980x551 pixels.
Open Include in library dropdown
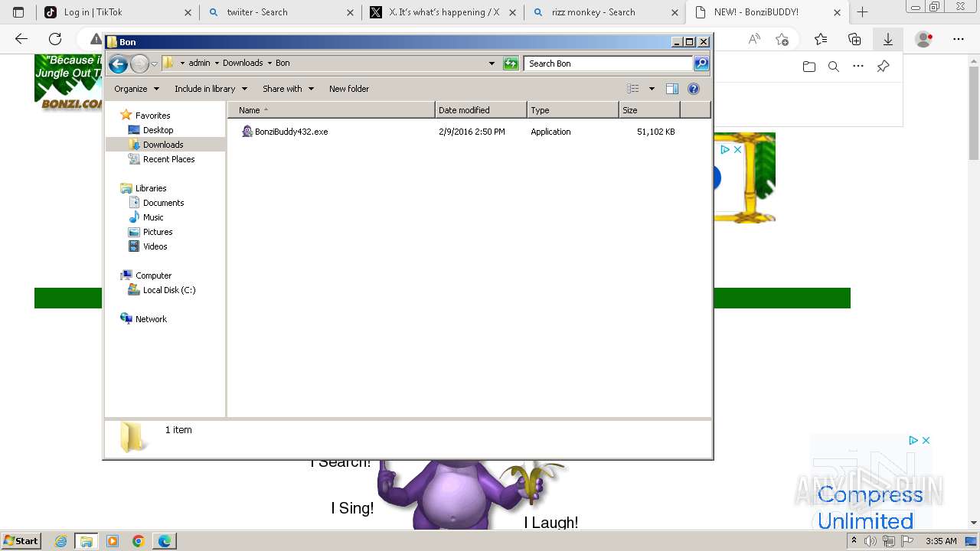(x=211, y=89)
